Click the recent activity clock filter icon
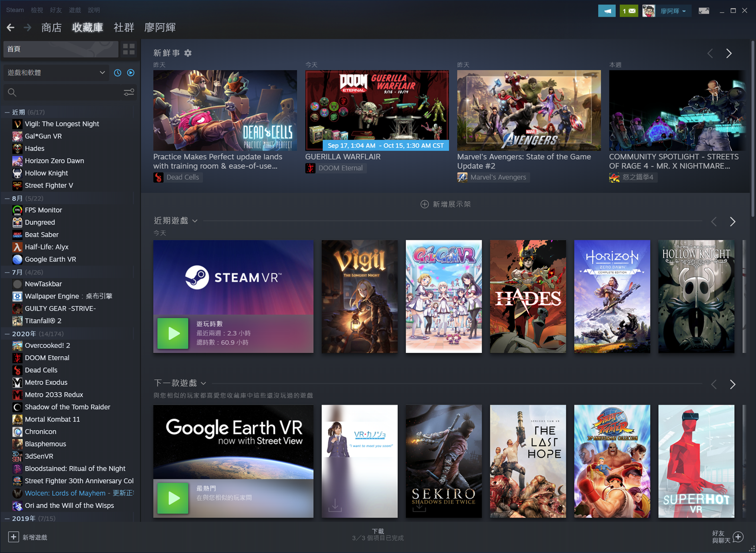756x553 pixels. [118, 73]
